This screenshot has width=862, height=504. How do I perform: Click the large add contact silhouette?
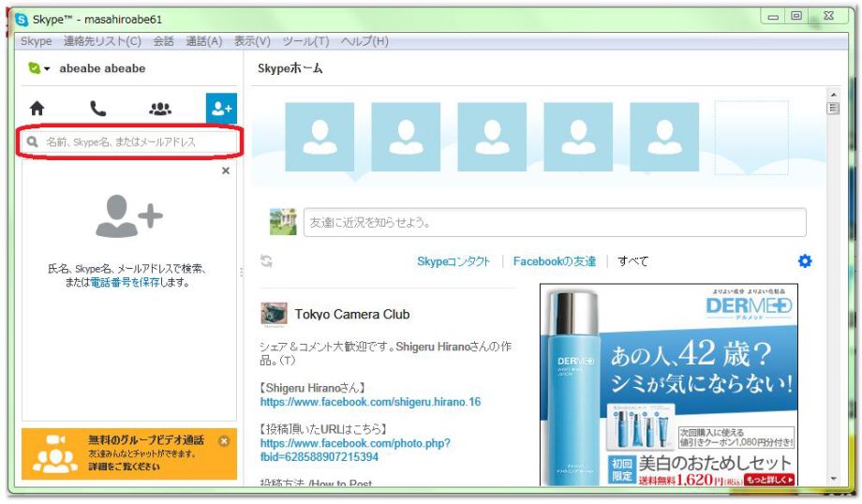pos(128,216)
